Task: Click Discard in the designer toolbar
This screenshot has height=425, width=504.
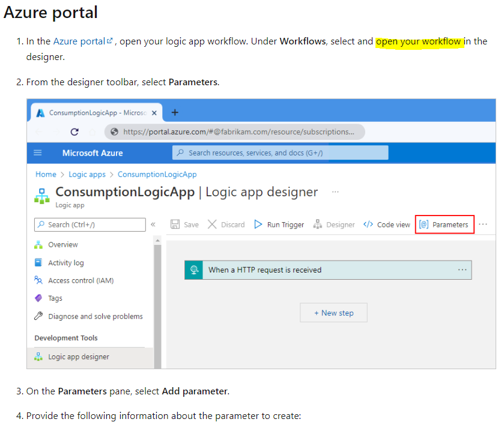Action: point(226,225)
